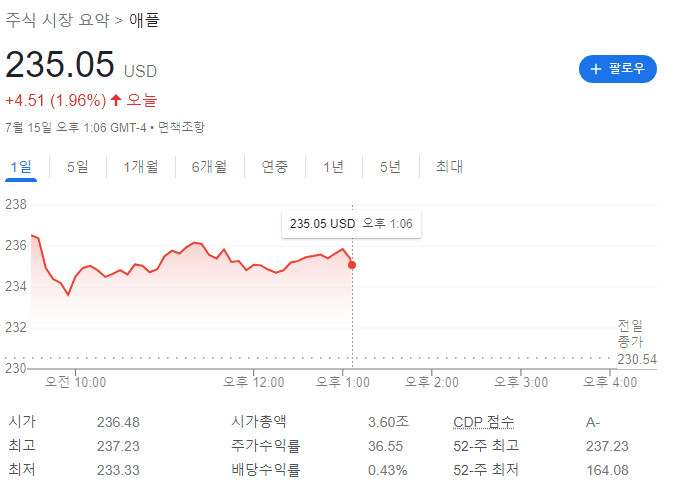Viewport: 680px width, 487px height.
Task: Switch to the 1년 tab
Action: [333, 167]
